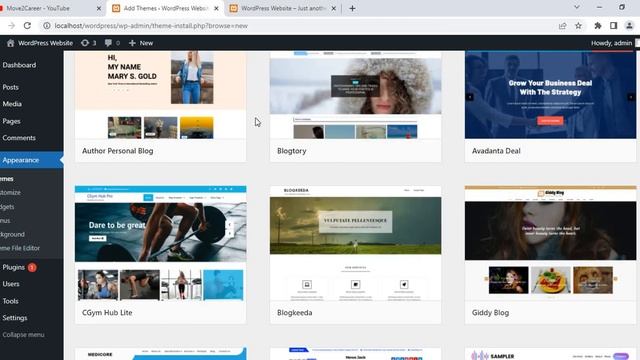The height and width of the screenshot is (360, 640).
Task: Open Users in the admin sidebar
Action: click(11, 284)
